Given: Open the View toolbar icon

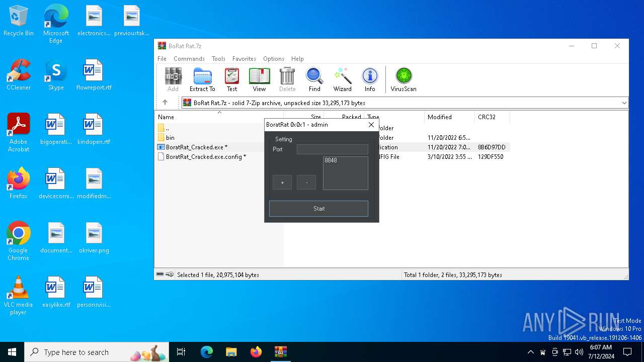Looking at the screenshot, I should 259,79.
